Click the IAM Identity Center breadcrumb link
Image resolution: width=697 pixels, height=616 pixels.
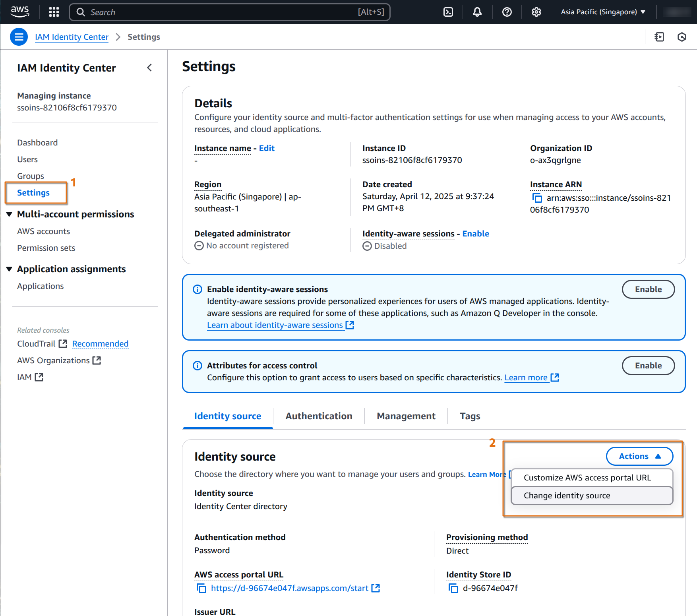(72, 37)
